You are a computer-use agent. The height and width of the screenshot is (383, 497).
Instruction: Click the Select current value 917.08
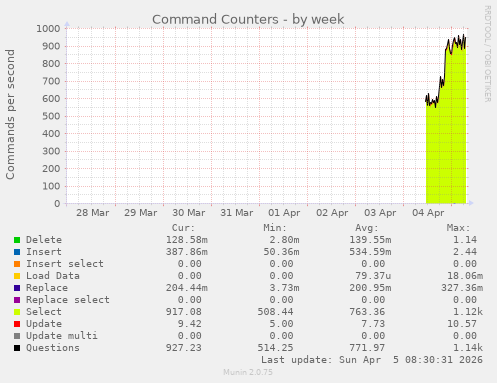pos(184,312)
